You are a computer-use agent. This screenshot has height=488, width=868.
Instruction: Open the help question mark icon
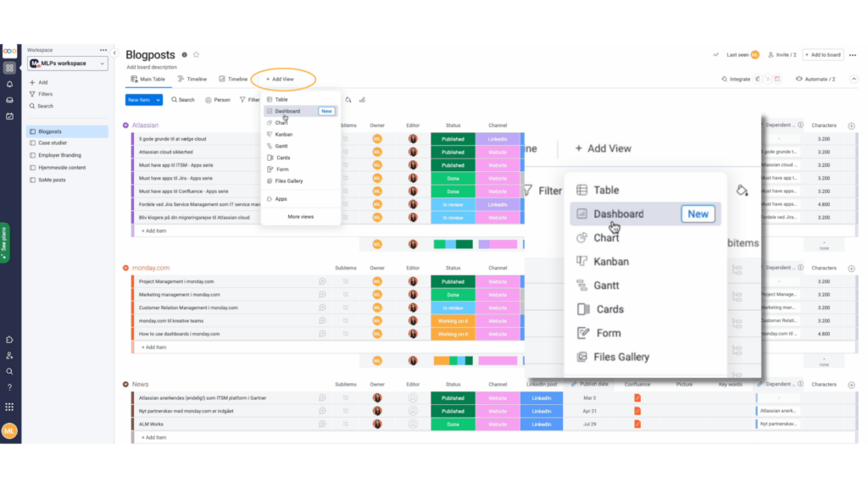pos(9,387)
